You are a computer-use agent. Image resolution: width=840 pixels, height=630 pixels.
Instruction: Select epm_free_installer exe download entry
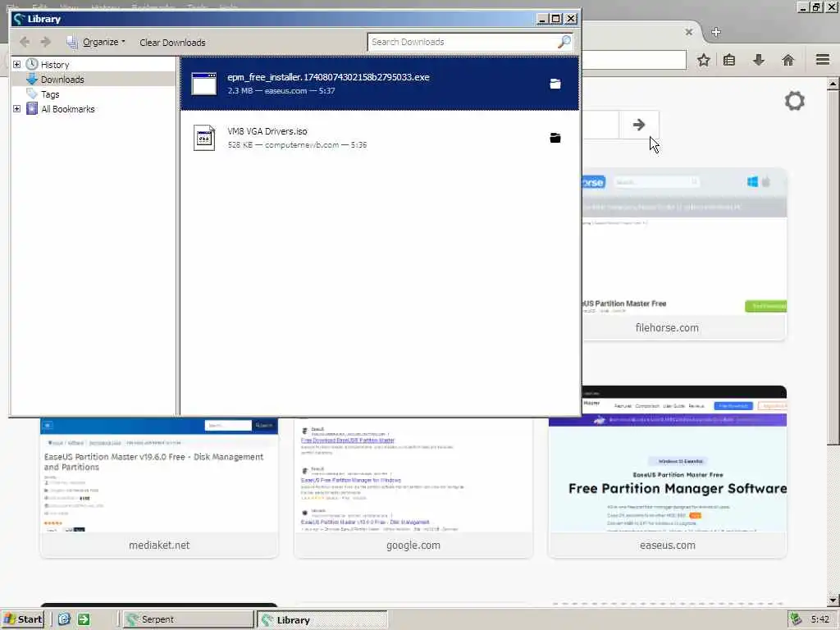pos(379,84)
